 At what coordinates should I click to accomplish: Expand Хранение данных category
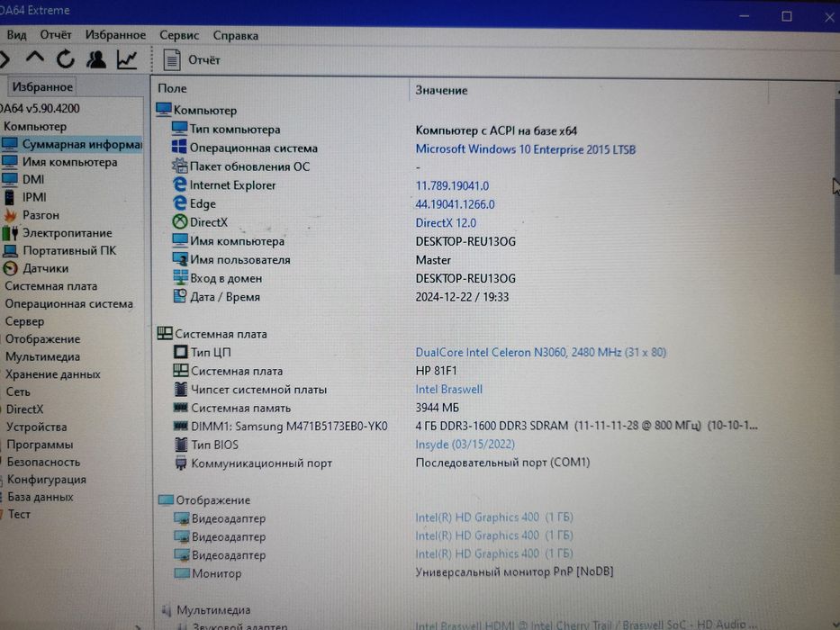click(x=53, y=374)
